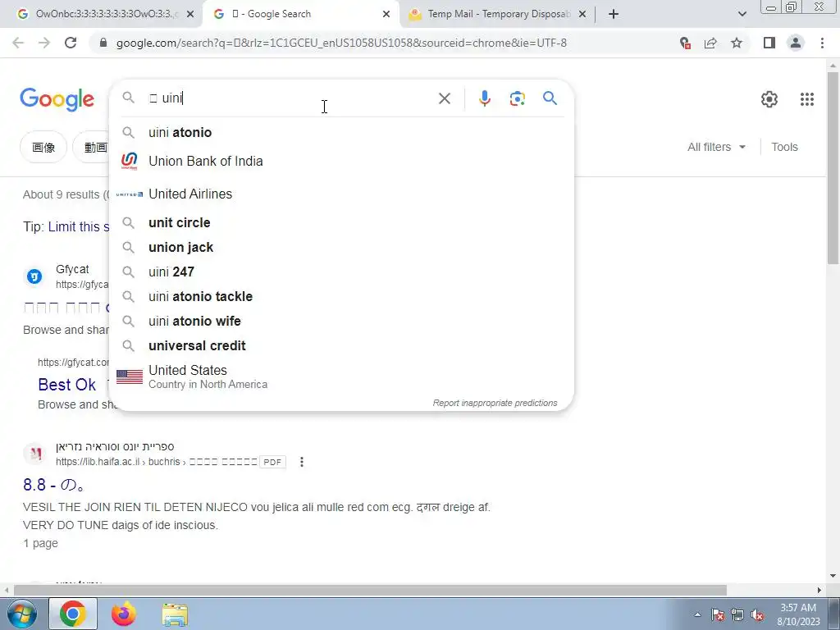Go back to the previous page

pos(18,43)
